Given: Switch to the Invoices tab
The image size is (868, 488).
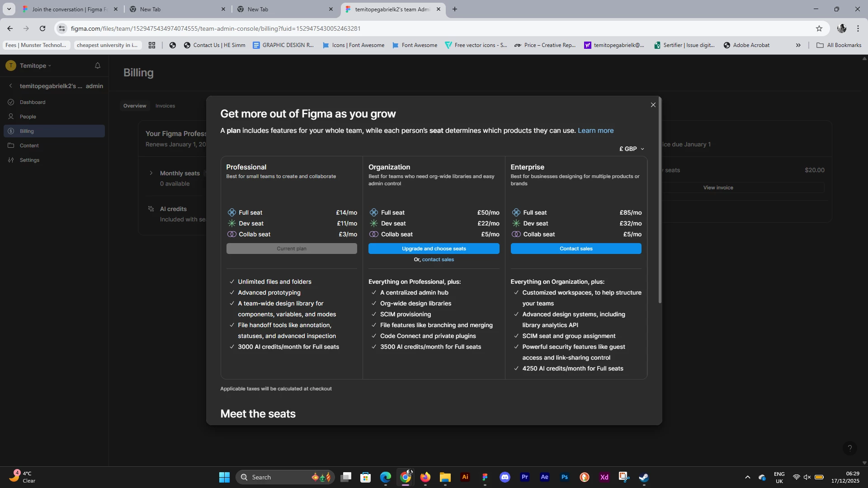Looking at the screenshot, I should 165,106.
